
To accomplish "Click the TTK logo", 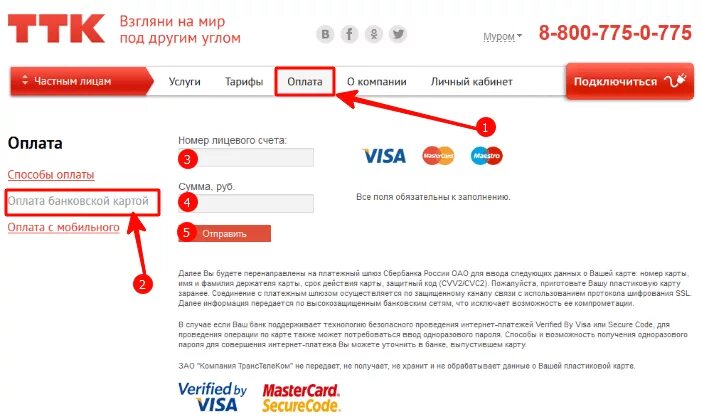I will pyautogui.click(x=56, y=29).
